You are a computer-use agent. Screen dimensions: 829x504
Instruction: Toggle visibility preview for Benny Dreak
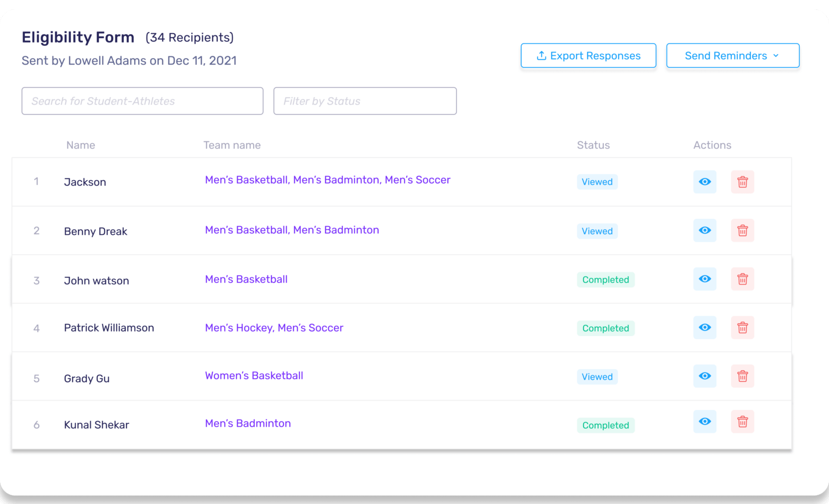coord(705,230)
